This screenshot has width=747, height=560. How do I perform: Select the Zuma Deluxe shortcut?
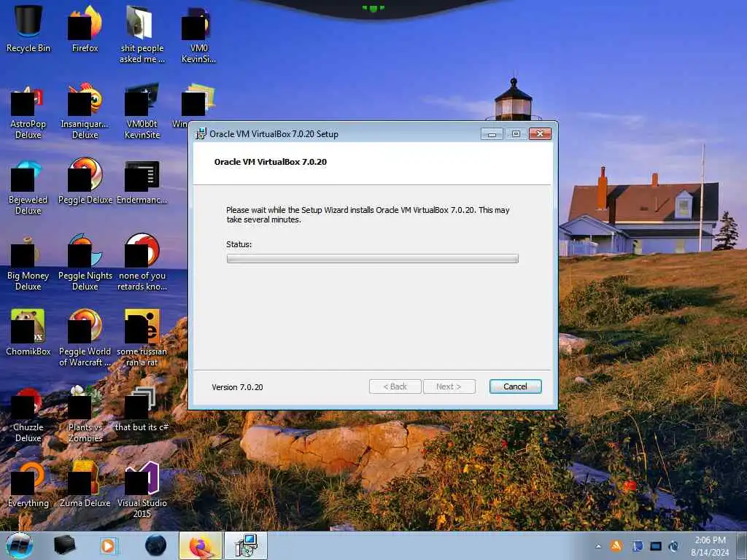click(85, 485)
